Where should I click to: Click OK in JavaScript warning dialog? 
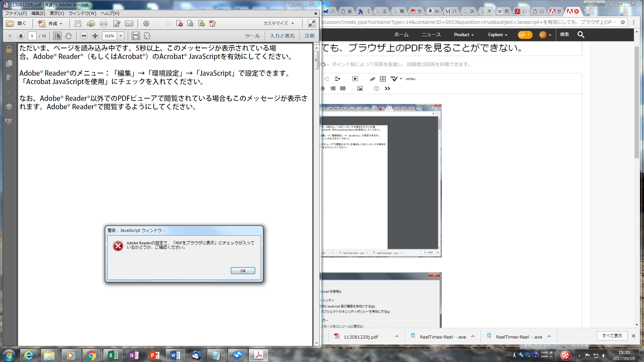pyautogui.click(x=243, y=271)
